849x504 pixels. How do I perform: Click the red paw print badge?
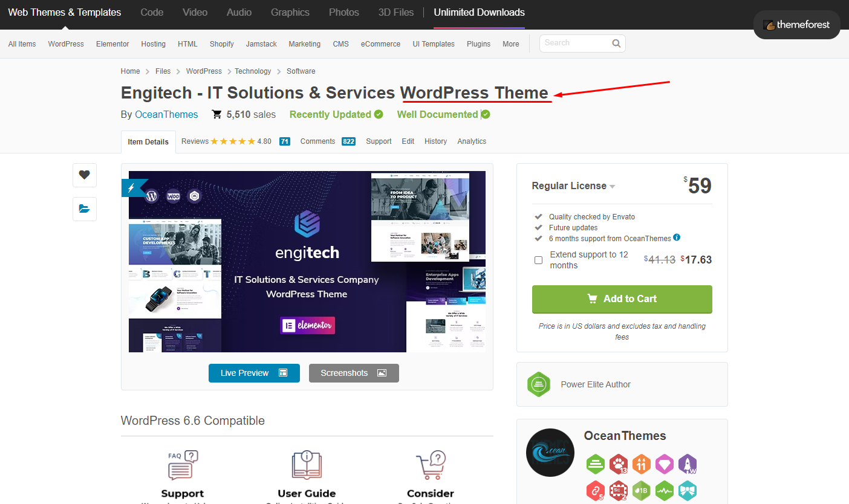click(x=619, y=464)
